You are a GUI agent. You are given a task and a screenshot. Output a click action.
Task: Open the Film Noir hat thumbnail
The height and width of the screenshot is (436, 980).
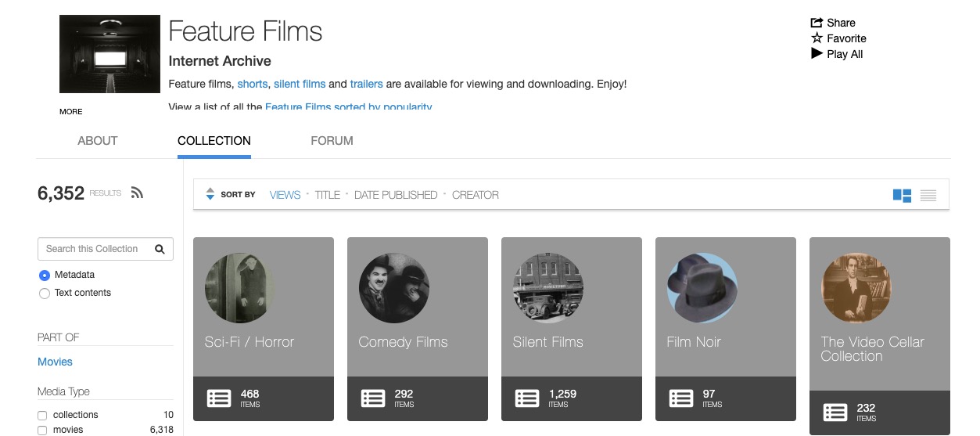[702, 288]
